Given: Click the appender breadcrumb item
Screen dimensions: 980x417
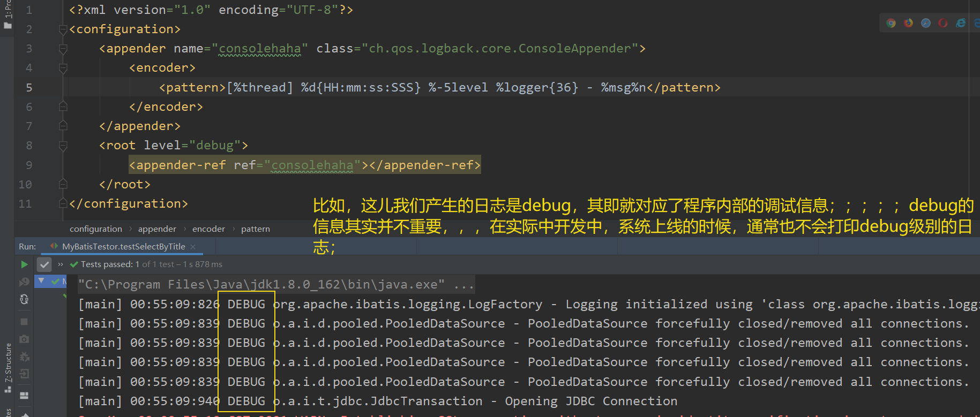Looking at the screenshot, I should point(157,229).
